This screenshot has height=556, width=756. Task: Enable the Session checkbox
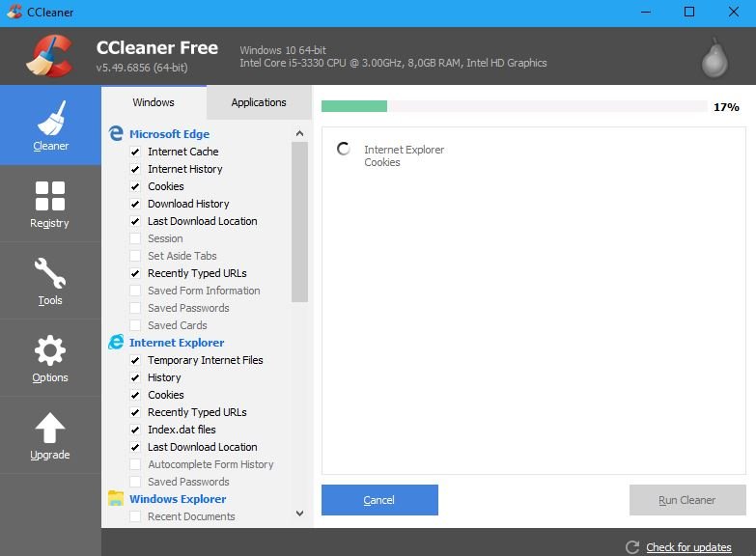[135, 238]
